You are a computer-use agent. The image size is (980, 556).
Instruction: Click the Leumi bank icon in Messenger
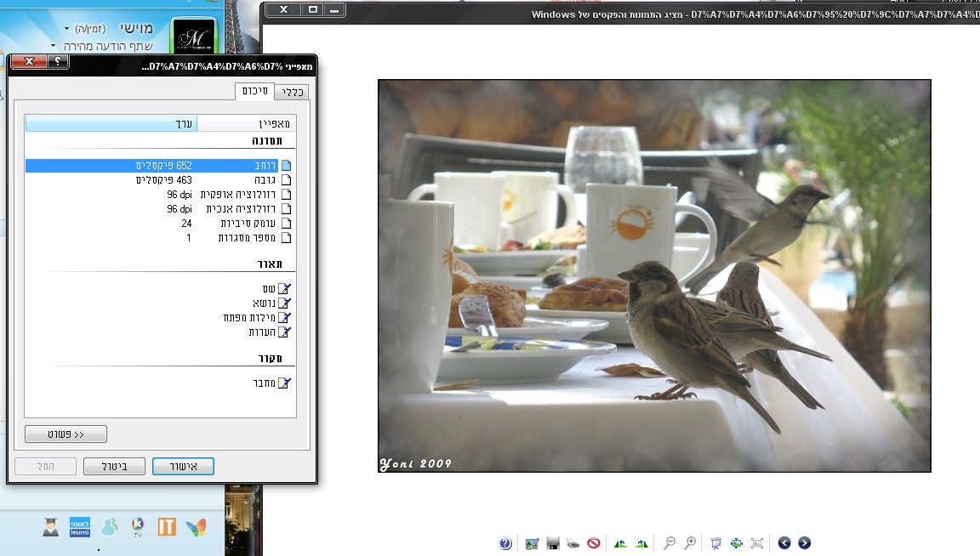(x=78, y=527)
